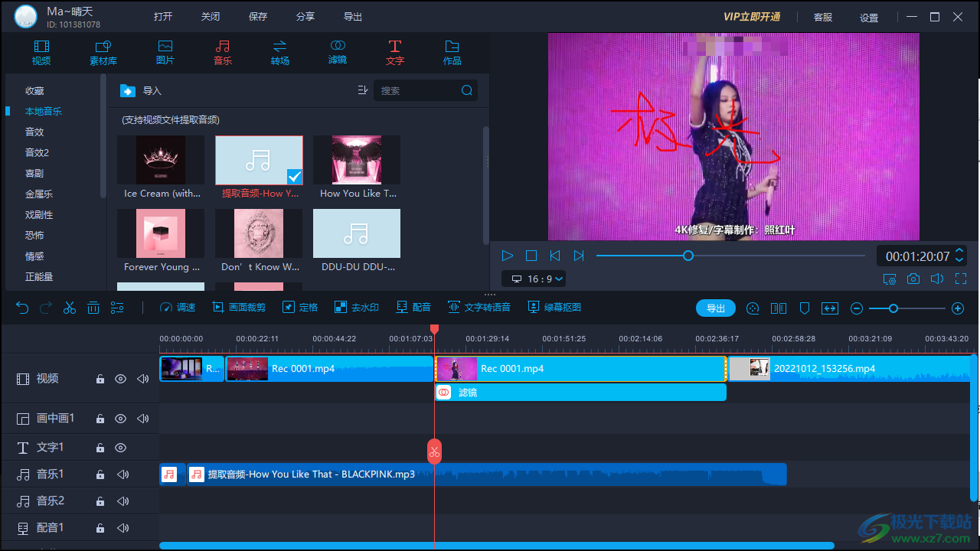Hide the 视频 track with the eye toggle
The image size is (980, 551).
(x=120, y=378)
